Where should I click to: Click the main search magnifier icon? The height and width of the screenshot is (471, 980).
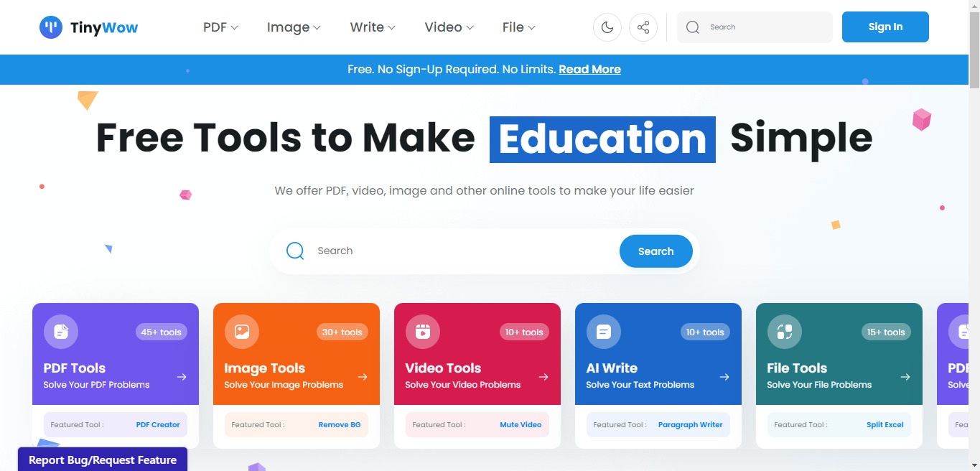[295, 251]
